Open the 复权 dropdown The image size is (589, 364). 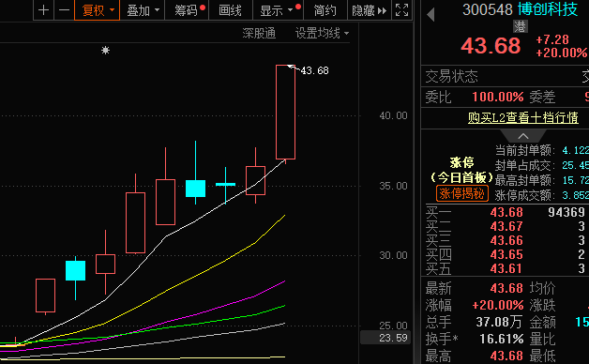coord(98,10)
